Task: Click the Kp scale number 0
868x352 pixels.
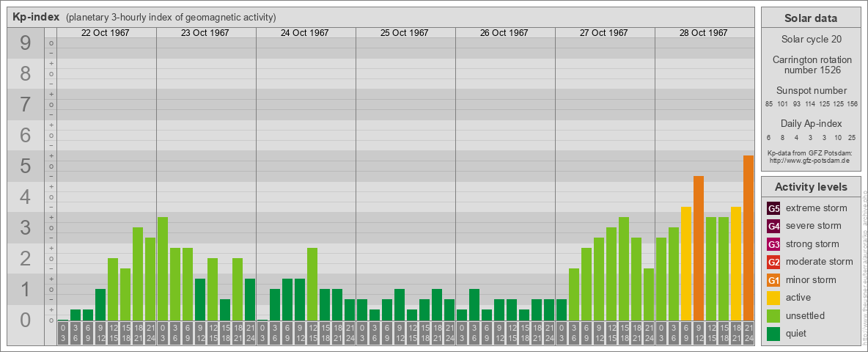Action: click(x=26, y=320)
